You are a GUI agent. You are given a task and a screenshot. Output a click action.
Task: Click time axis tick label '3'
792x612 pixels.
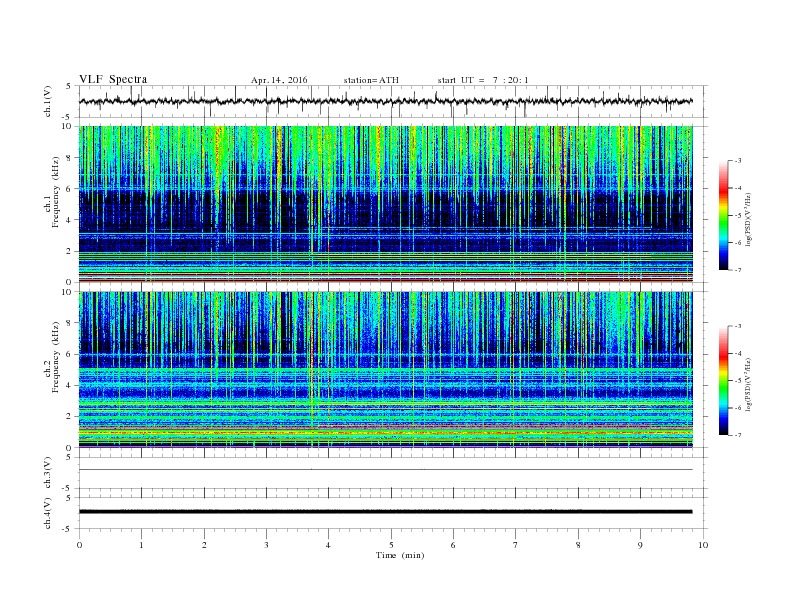pyautogui.click(x=267, y=545)
